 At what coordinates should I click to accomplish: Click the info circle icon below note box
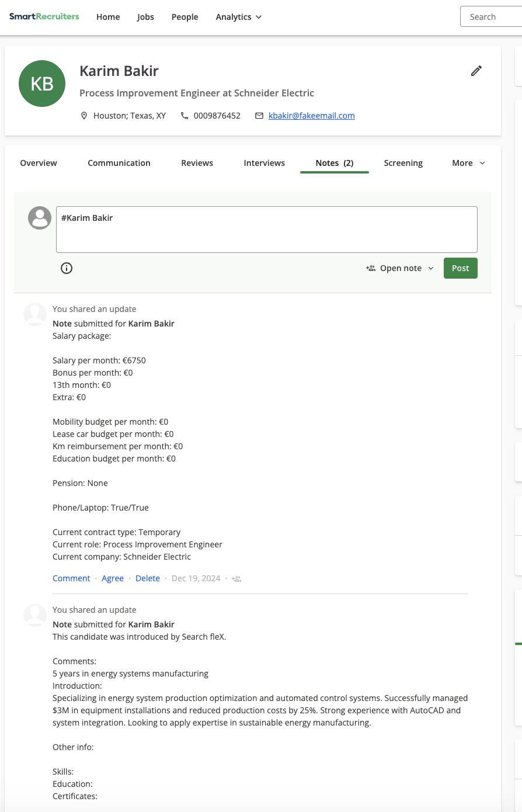tap(67, 268)
